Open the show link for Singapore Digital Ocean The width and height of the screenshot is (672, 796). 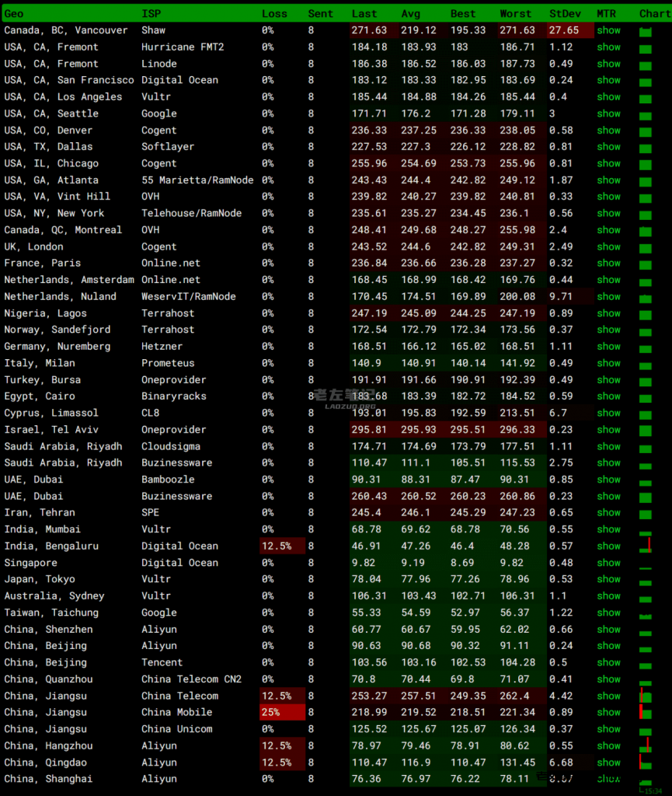click(x=608, y=563)
